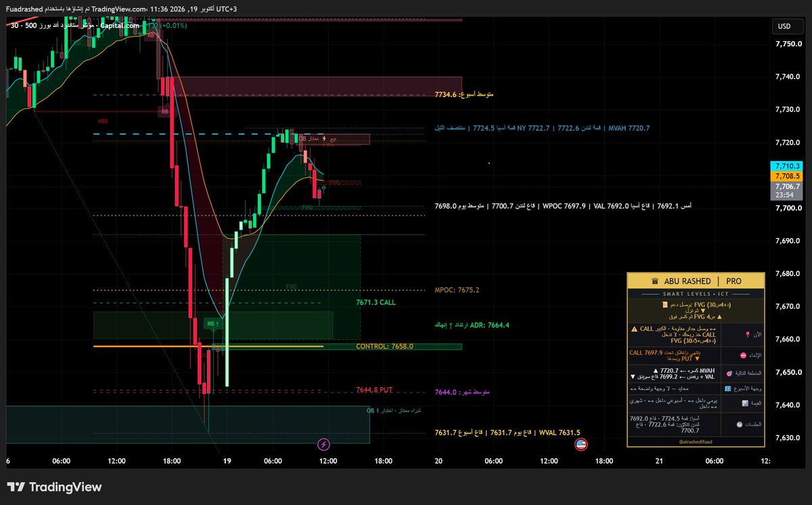Click the date label 19 on time axis
812x505 pixels.
pos(227,461)
